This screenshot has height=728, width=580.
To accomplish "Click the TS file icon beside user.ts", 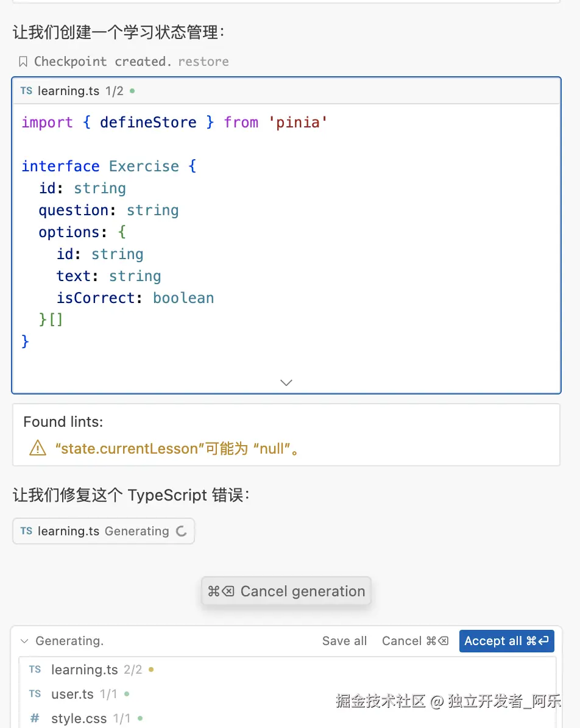I will pyautogui.click(x=35, y=694).
